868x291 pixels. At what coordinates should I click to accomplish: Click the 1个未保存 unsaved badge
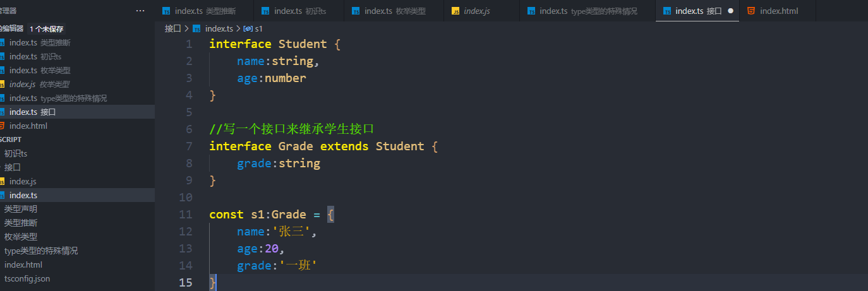(x=47, y=29)
